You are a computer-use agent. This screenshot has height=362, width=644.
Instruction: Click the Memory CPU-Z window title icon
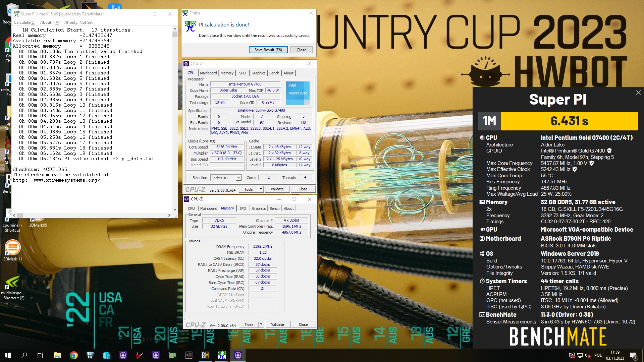click(186, 199)
